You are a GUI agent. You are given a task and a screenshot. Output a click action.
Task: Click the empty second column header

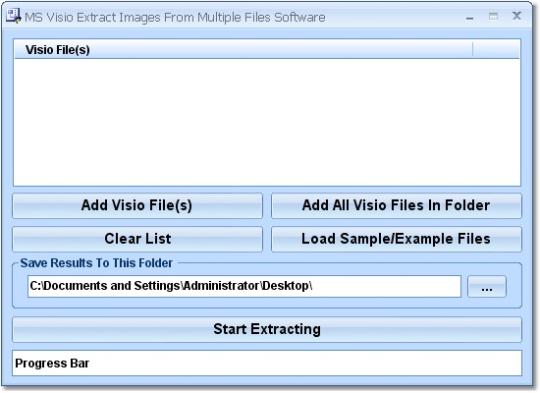tap(496, 50)
